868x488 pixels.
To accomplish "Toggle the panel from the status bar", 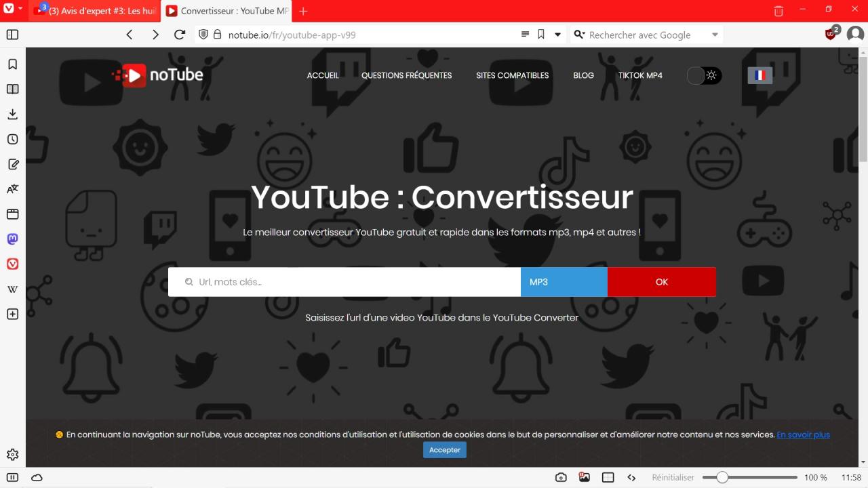I will pyautogui.click(x=12, y=478).
